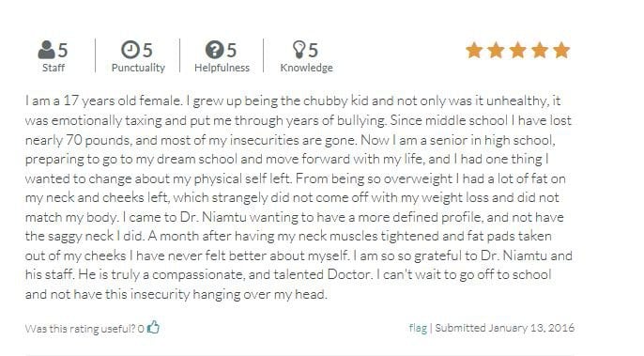Select the first orange star

tap(474, 50)
